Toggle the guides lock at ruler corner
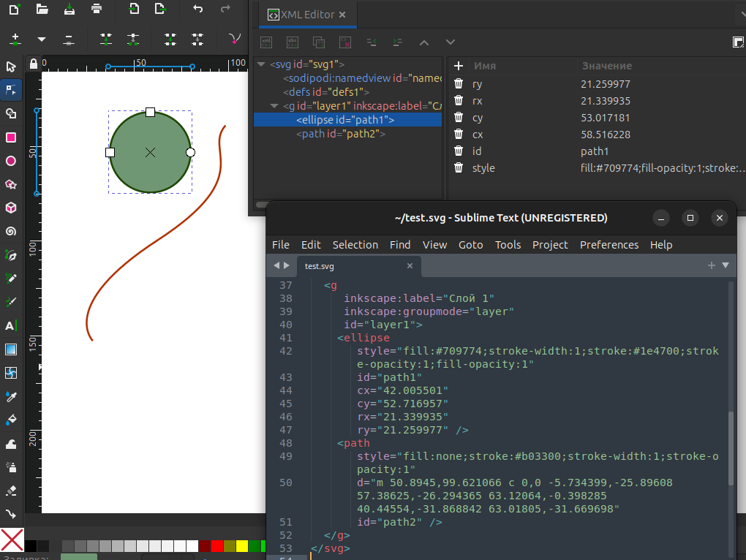The height and width of the screenshot is (560, 746). pyautogui.click(x=32, y=64)
